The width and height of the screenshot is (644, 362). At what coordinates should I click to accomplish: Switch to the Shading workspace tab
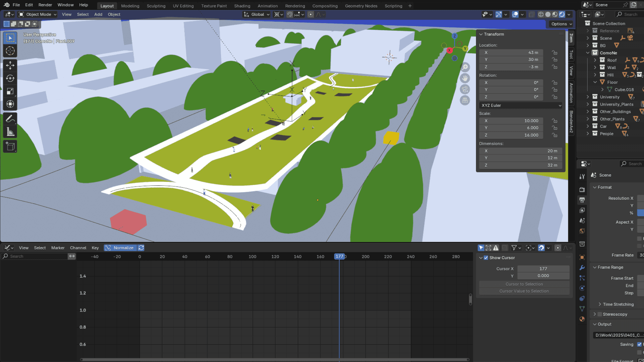click(242, 6)
